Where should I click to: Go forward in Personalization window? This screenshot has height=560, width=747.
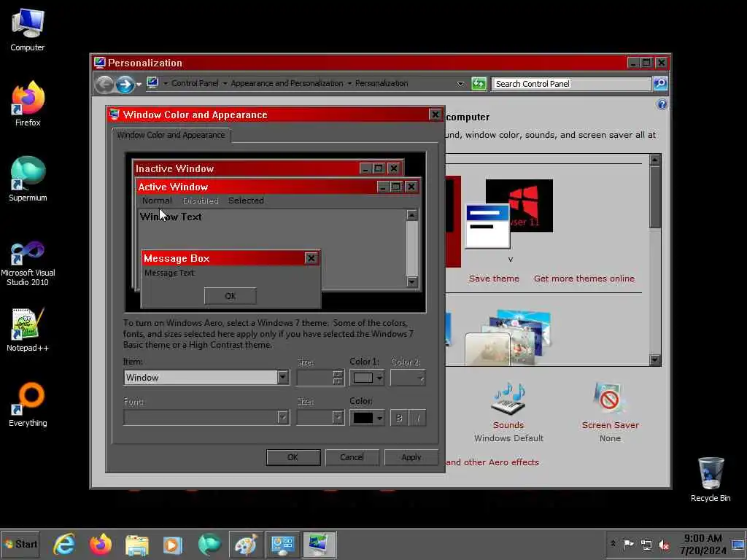coord(125,85)
